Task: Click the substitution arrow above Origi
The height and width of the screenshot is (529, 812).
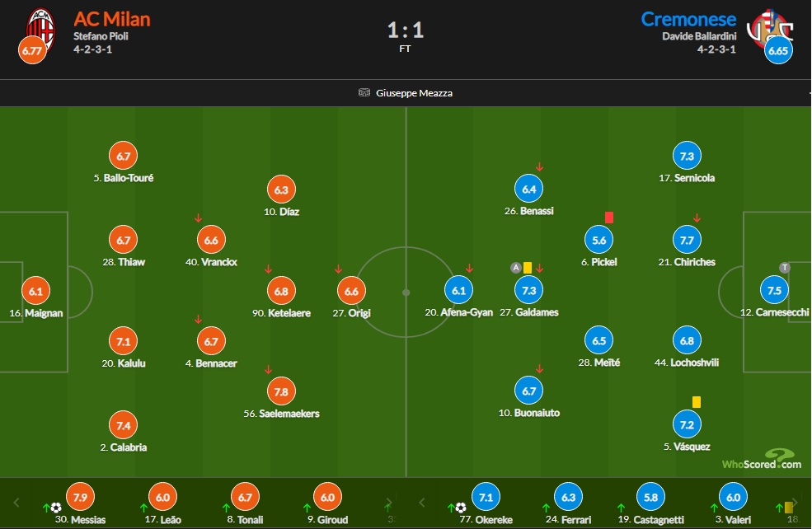Action: (338, 269)
